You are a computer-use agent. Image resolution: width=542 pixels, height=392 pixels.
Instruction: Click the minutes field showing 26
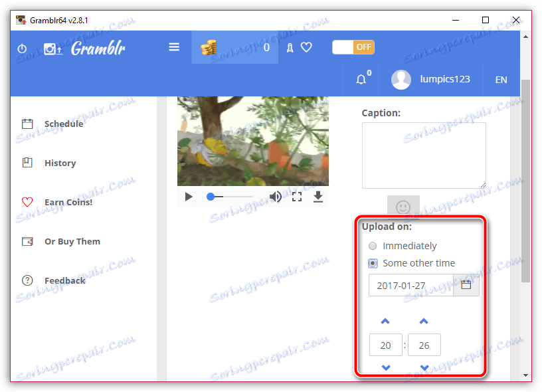point(424,345)
